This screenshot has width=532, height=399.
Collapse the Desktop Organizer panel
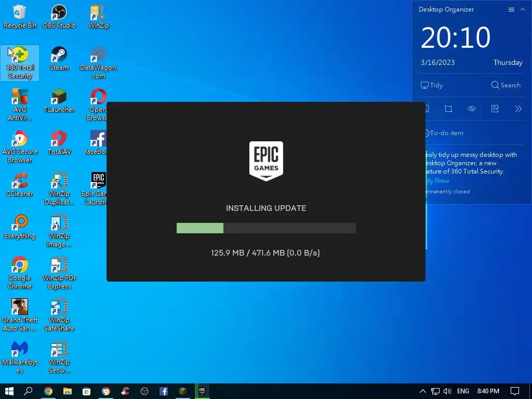523,9
